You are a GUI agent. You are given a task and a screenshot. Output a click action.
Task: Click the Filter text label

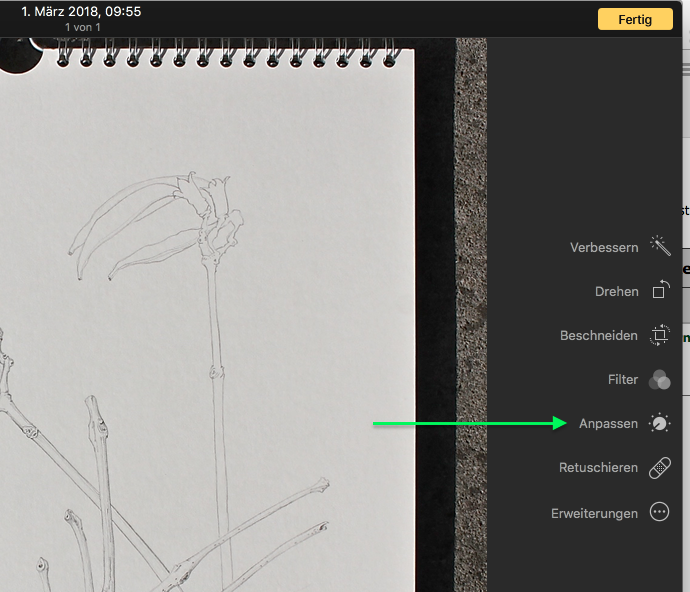pos(622,380)
